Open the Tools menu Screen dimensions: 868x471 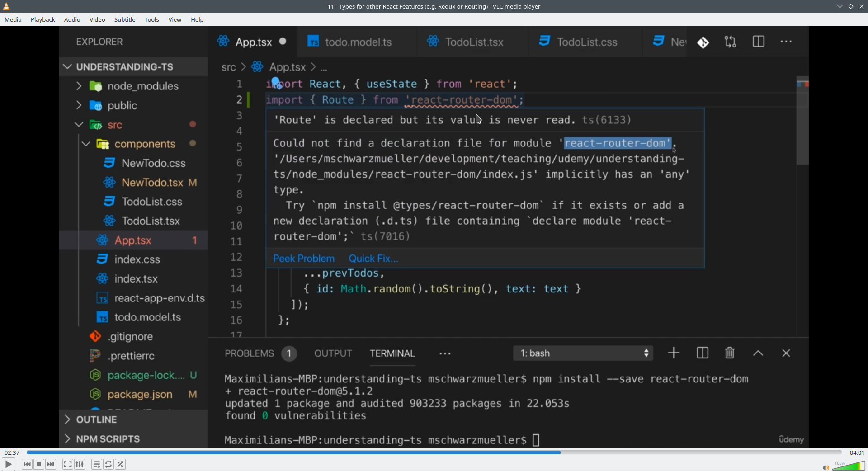pos(152,19)
